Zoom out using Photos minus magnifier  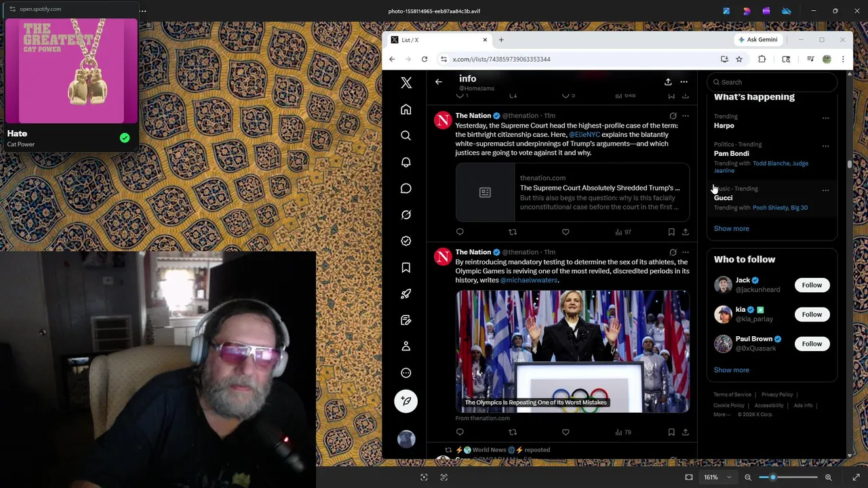(748, 477)
